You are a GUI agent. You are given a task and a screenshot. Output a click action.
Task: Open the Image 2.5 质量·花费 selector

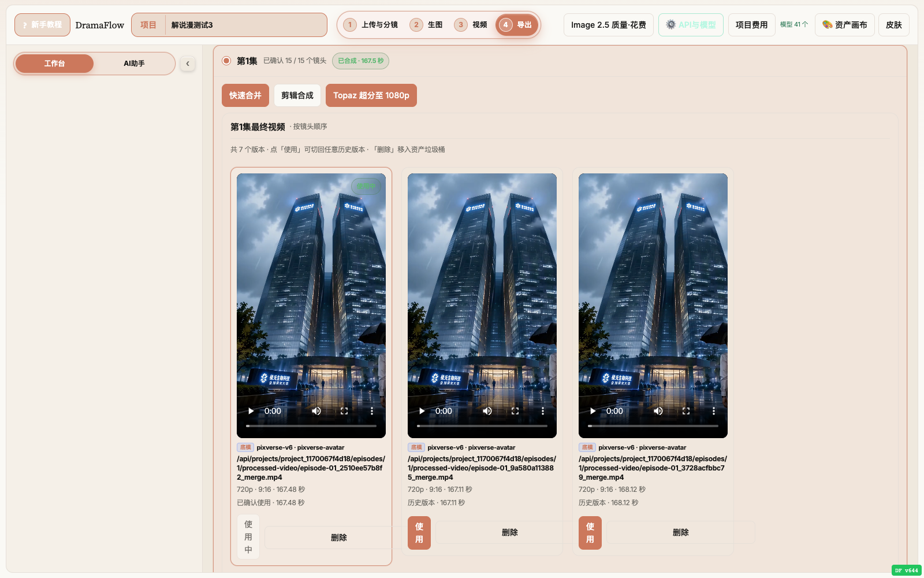(x=609, y=25)
